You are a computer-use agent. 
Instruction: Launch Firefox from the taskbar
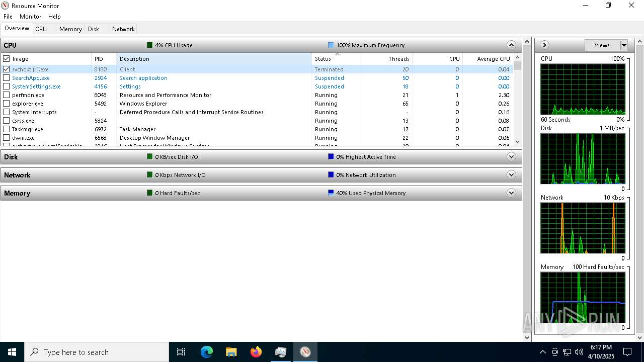(256, 352)
